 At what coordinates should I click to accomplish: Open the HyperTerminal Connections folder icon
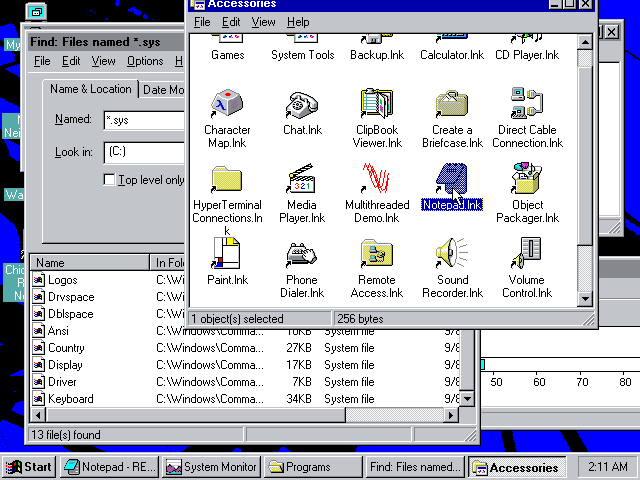pos(227,179)
